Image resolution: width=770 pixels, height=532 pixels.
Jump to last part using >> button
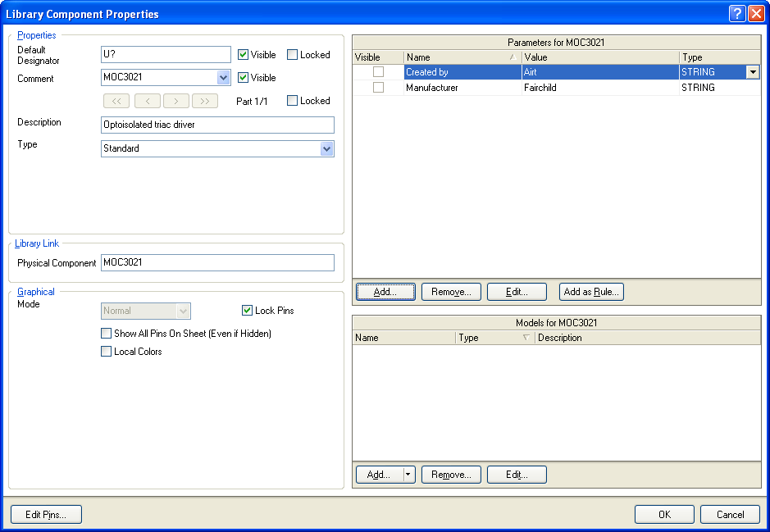click(x=205, y=102)
